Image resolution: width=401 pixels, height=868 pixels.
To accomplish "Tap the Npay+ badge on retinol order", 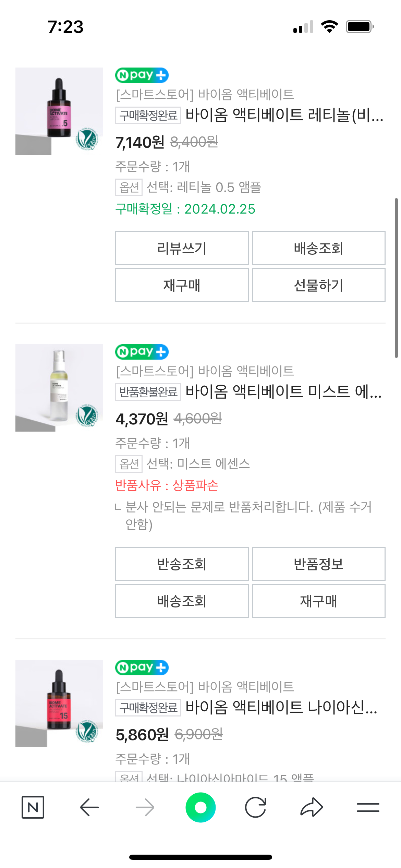I will [142, 75].
